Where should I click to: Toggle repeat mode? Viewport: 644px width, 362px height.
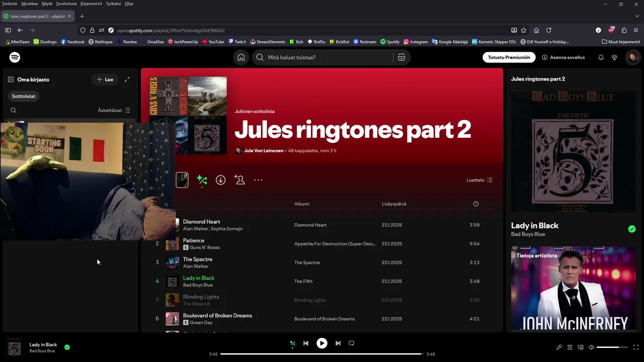[x=352, y=343]
